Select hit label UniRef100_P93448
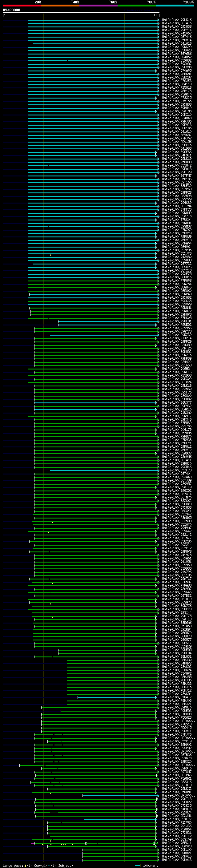 177,477
